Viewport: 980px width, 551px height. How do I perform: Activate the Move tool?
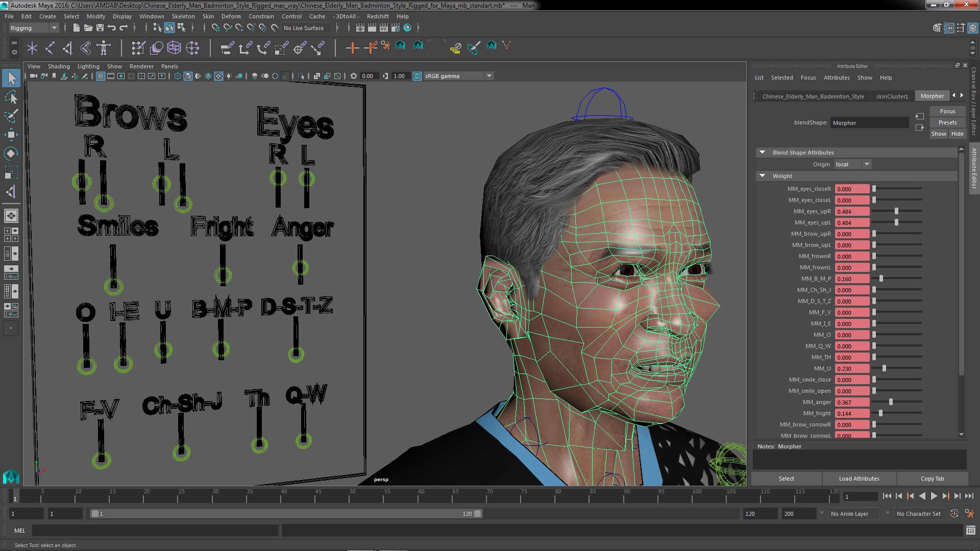click(x=11, y=135)
